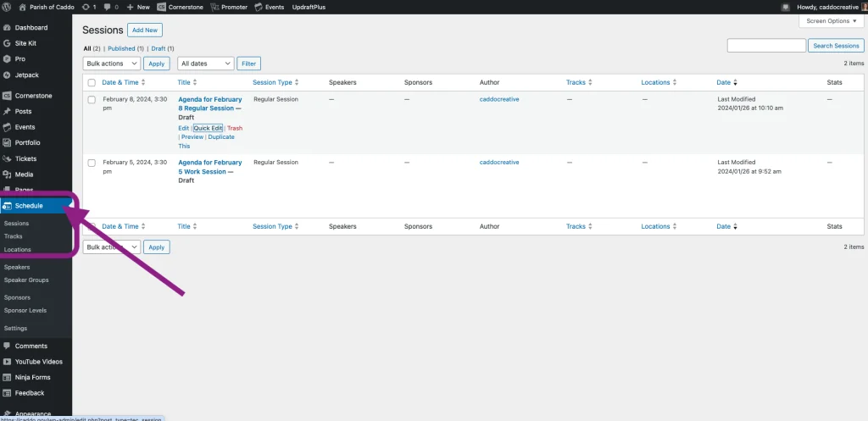Click the session search input field
The image size is (868, 421).
[x=765, y=46]
